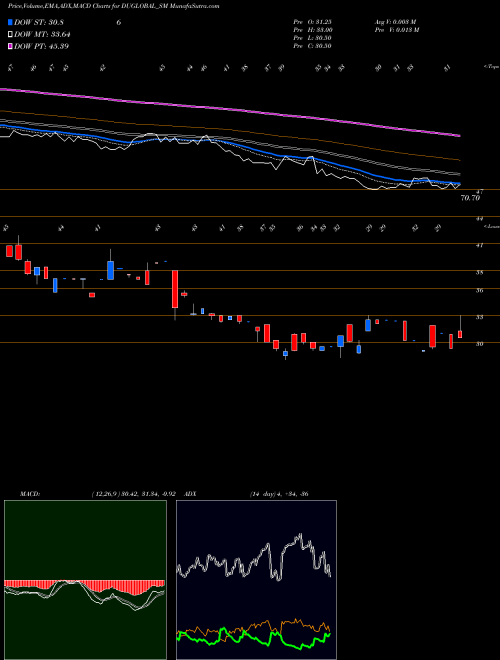Click the 38 price axis label
The height and width of the screenshot is (660, 500).
[x=479, y=272]
